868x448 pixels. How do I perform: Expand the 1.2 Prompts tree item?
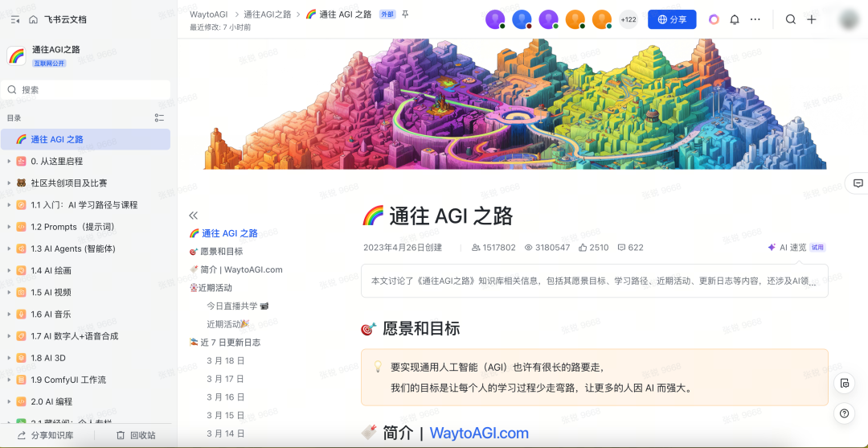8,227
